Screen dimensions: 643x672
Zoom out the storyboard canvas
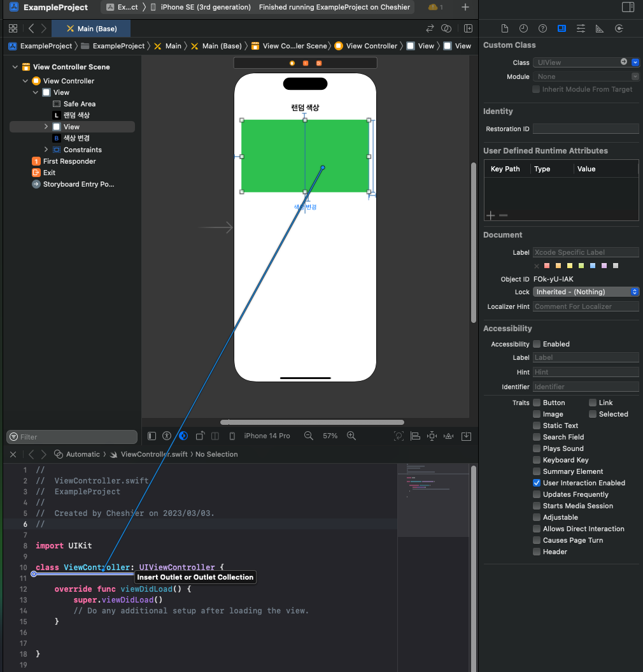click(308, 436)
